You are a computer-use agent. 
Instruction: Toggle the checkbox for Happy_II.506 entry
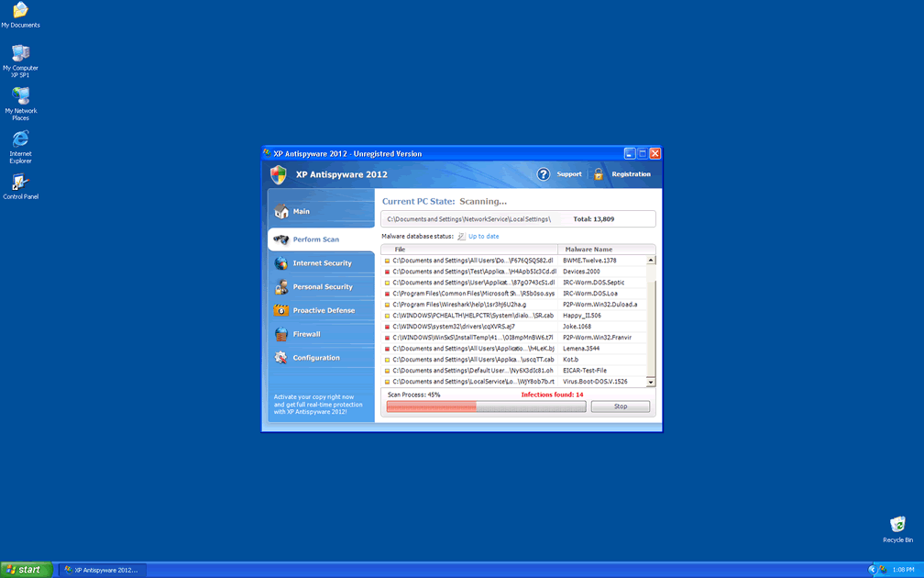click(386, 315)
